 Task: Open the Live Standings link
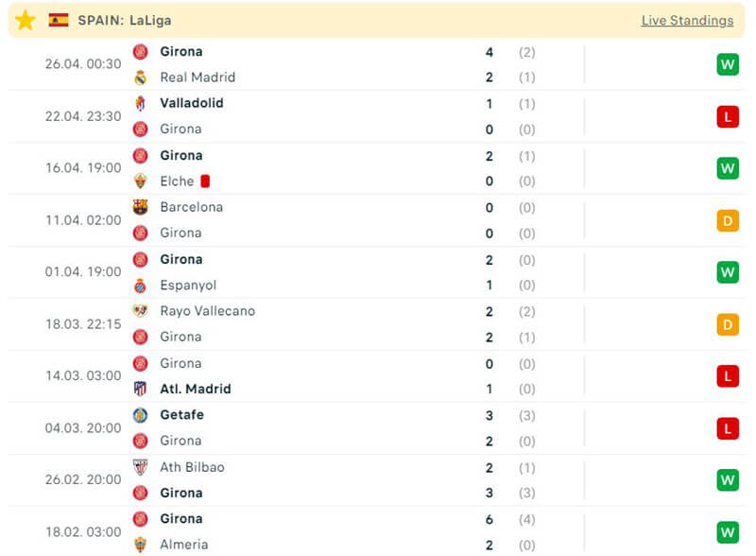click(x=687, y=20)
